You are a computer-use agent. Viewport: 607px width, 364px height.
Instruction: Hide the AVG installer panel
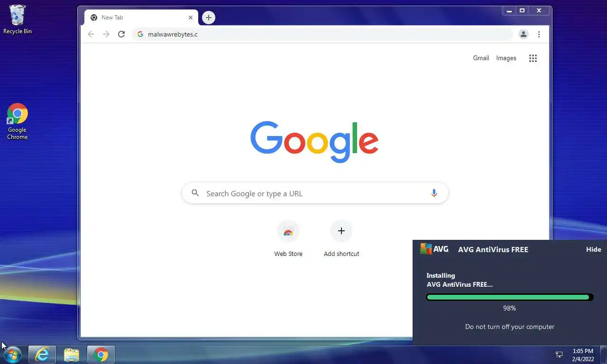pos(594,249)
